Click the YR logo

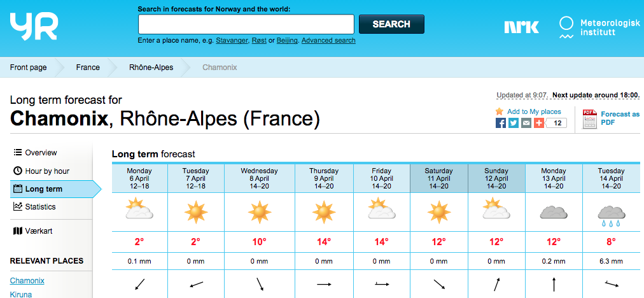click(x=34, y=26)
